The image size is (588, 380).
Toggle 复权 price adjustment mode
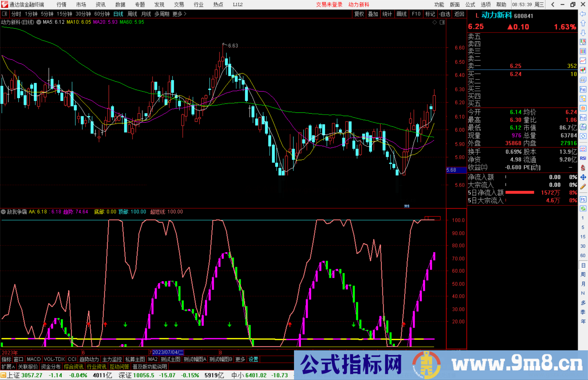pos(359,14)
